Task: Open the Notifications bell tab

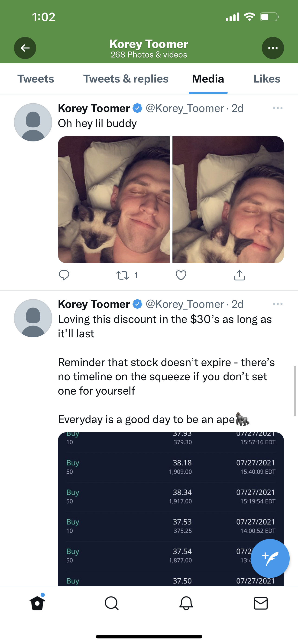Action: pos(186,603)
